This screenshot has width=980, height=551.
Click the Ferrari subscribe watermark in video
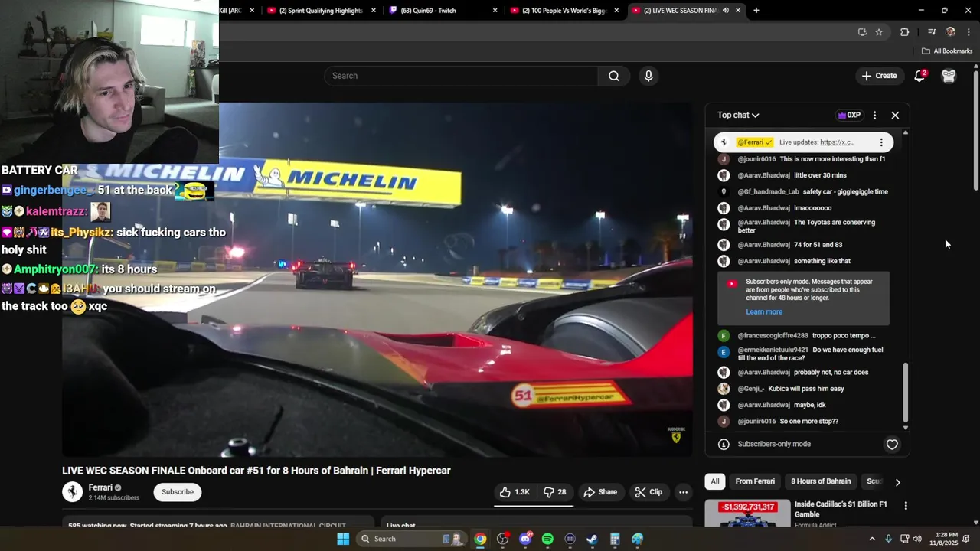676,435
